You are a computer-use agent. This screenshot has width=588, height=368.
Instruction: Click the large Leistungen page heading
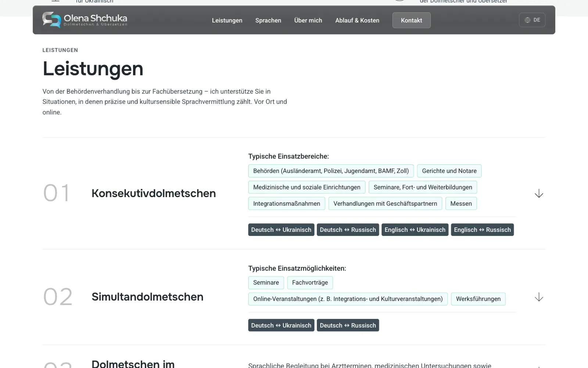[x=93, y=69]
